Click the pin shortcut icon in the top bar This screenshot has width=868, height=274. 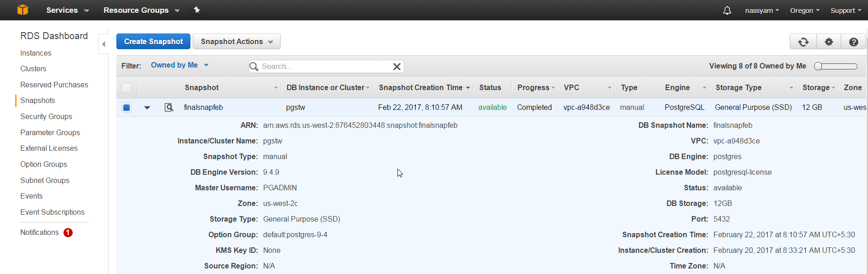197,10
